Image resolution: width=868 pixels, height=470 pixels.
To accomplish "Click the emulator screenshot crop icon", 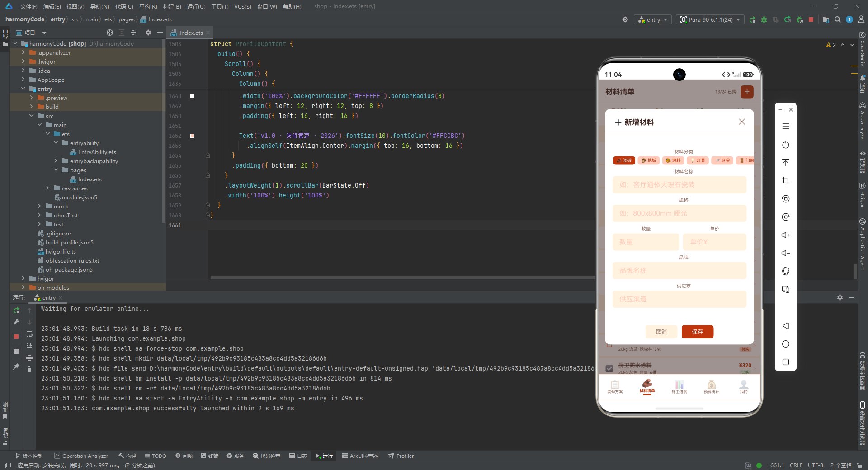I will tap(786, 181).
